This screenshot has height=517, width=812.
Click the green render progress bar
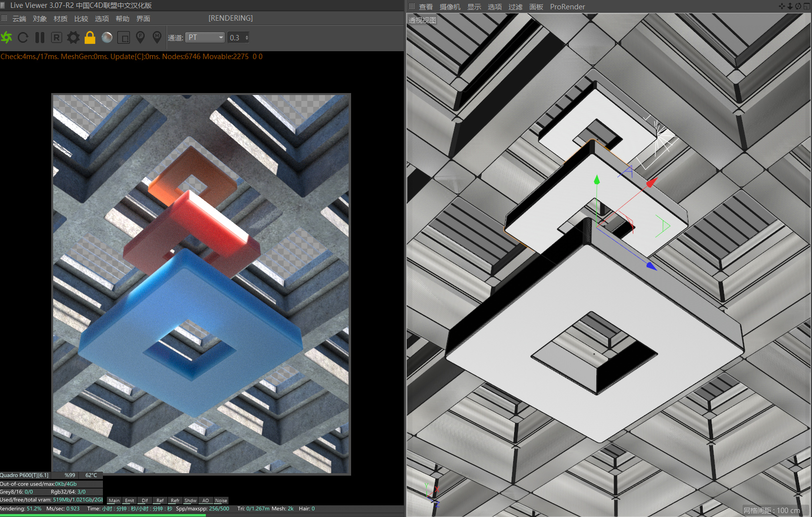[103, 515]
